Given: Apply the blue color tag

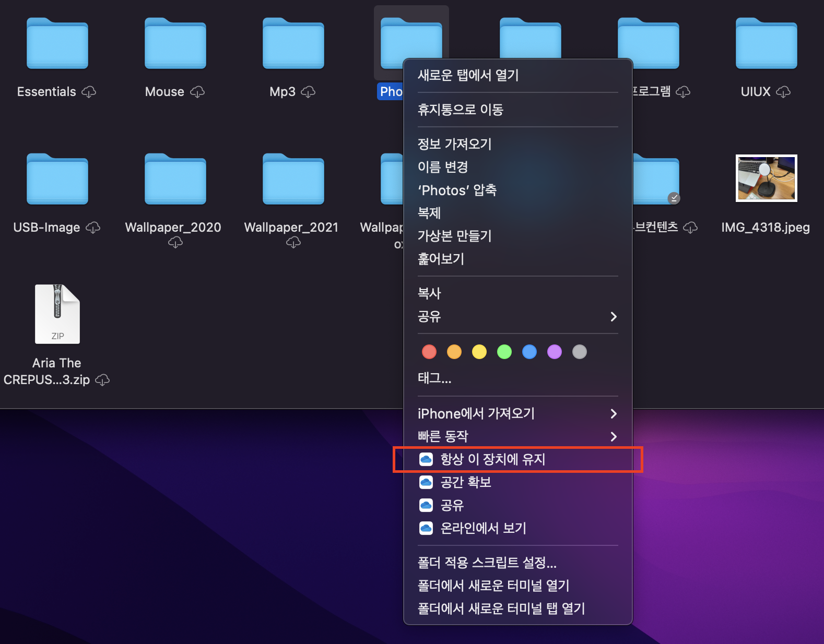Looking at the screenshot, I should [x=529, y=352].
